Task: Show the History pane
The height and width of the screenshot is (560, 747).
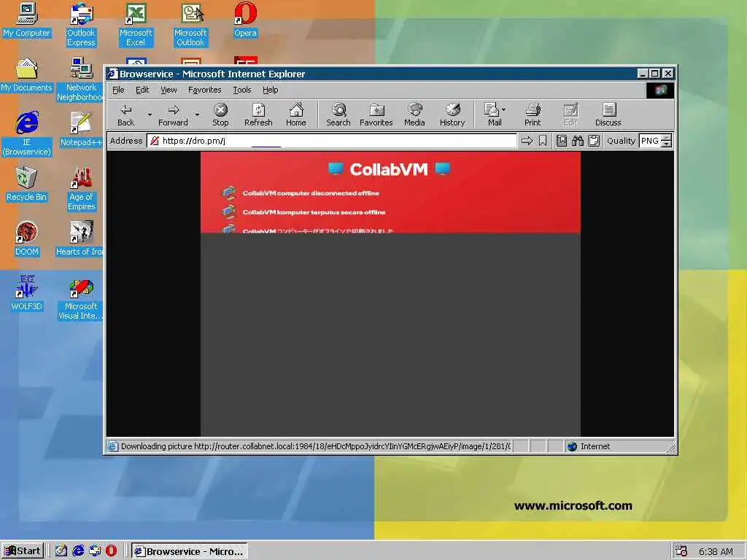Action: click(452, 115)
